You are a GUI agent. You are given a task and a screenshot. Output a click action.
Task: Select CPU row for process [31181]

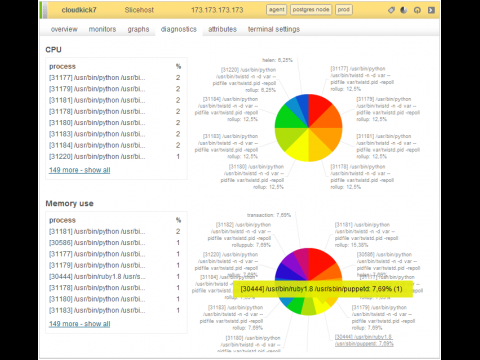tap(115, 100)
